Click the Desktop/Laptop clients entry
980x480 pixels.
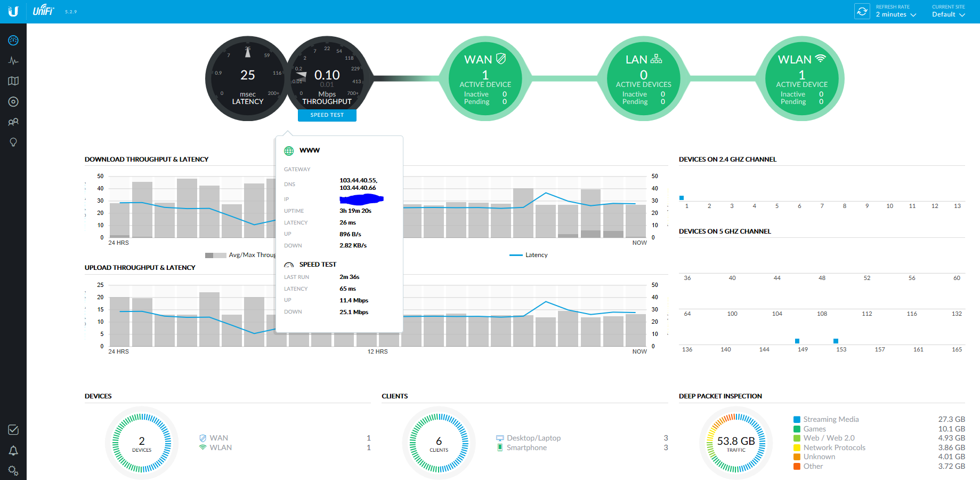[x=533, y=438]
